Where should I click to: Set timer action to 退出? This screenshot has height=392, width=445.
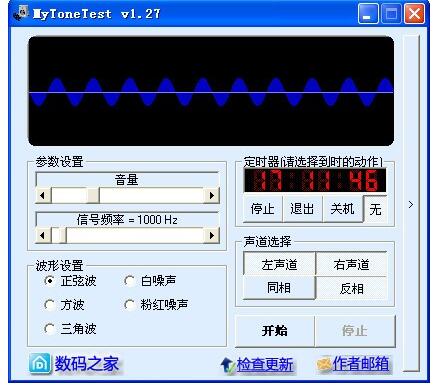[x=302, y=209]
